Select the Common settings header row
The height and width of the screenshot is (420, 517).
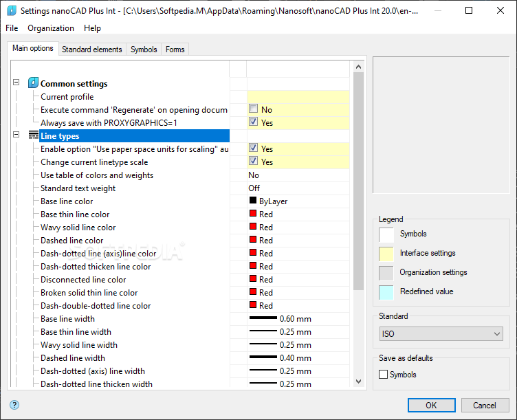74,84
